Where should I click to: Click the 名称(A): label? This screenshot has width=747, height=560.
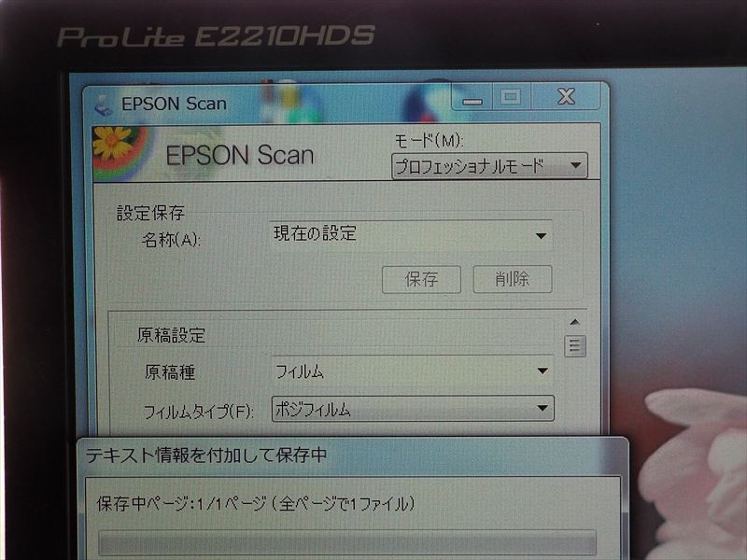(171, 240)
